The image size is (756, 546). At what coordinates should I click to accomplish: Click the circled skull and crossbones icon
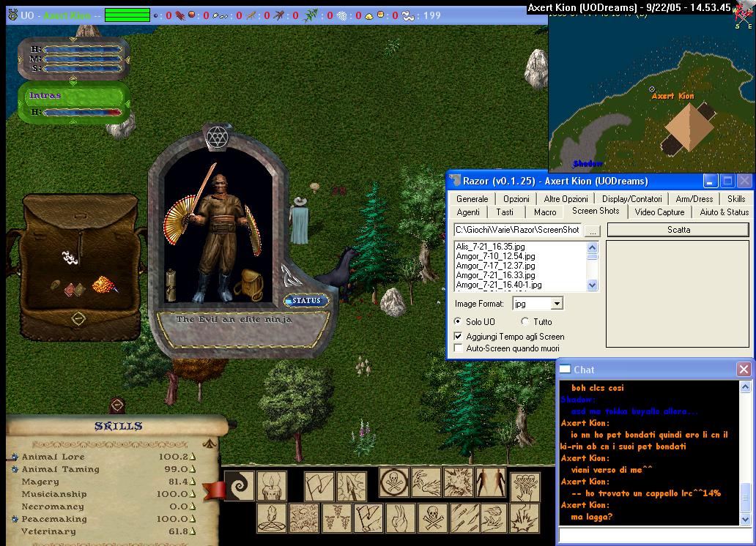[x=394, y=482]
